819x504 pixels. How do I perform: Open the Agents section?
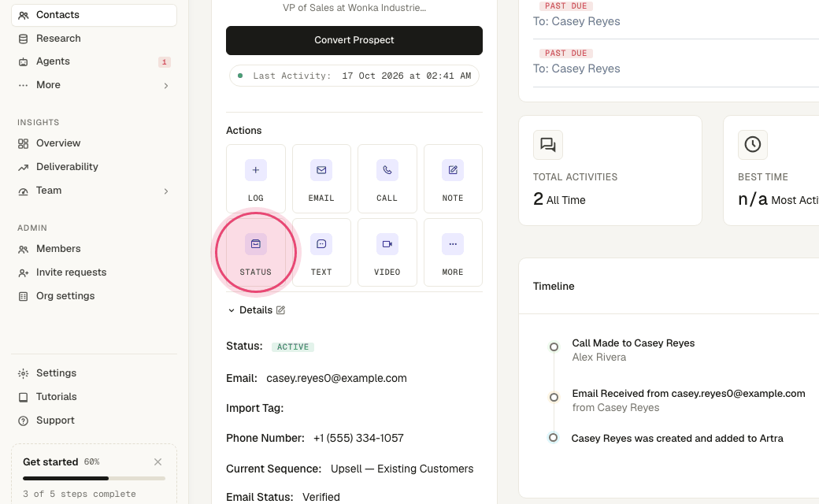[x=94, y=61]
